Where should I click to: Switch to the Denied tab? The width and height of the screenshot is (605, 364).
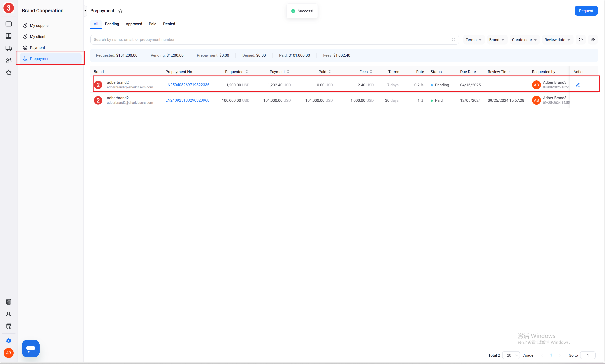click(169, 24)
